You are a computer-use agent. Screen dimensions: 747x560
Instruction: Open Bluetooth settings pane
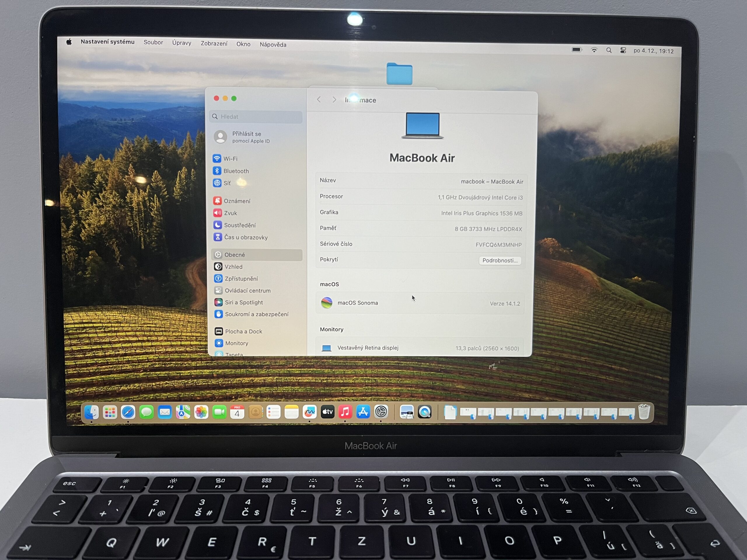(236, 171)
